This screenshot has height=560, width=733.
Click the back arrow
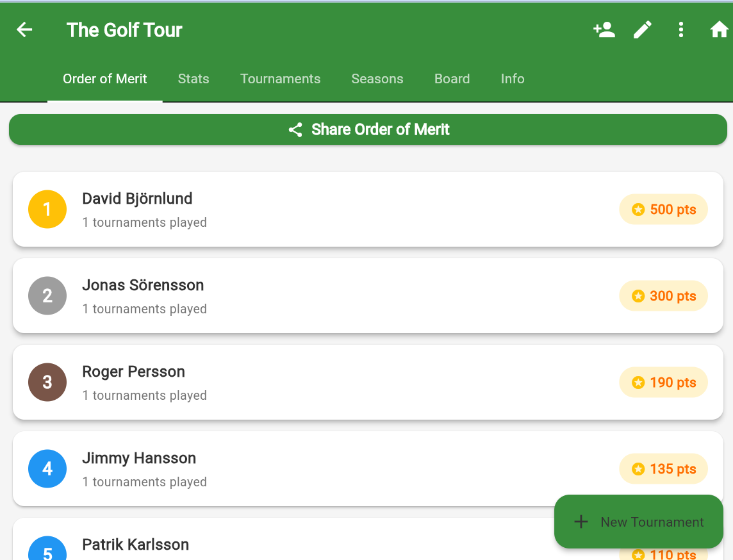coord(24,29)
